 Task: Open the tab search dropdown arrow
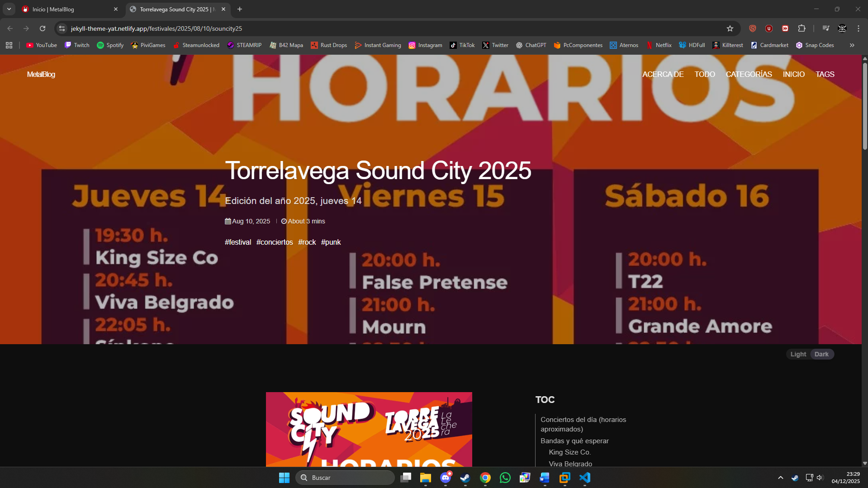click(x=9, y=9)
